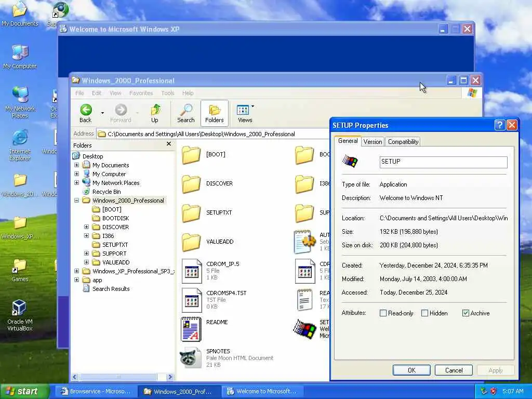Select Recycle Bin in folder tree
Image resolution: width=532 pixels, height=399 pixels.
pyautogui.click(x=106, y=192)
